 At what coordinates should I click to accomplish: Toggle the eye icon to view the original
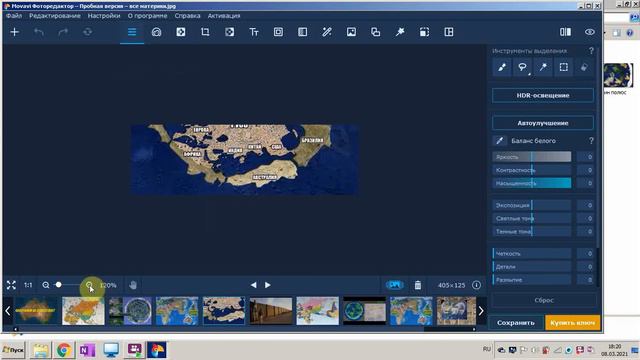pos(589,32)
